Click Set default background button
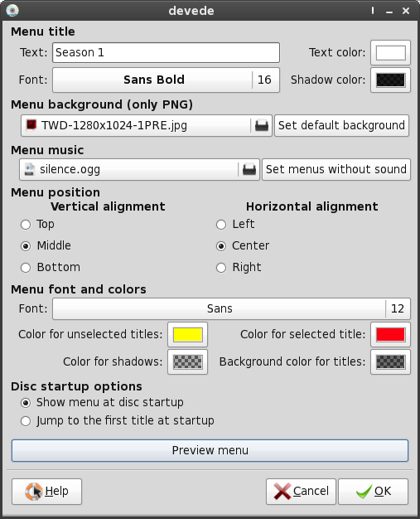 point(341,126)
